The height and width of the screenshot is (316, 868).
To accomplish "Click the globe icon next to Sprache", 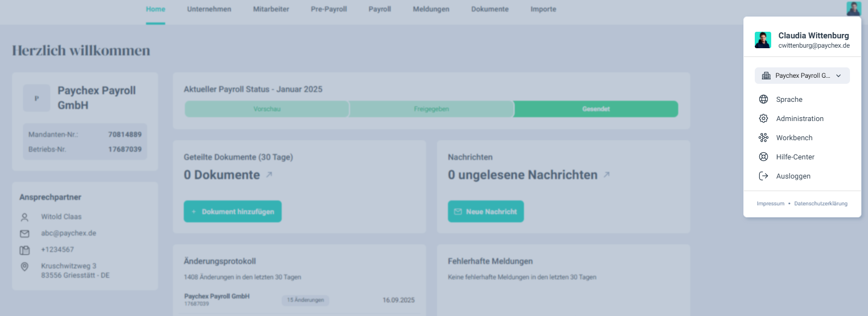I will [764, 99].
